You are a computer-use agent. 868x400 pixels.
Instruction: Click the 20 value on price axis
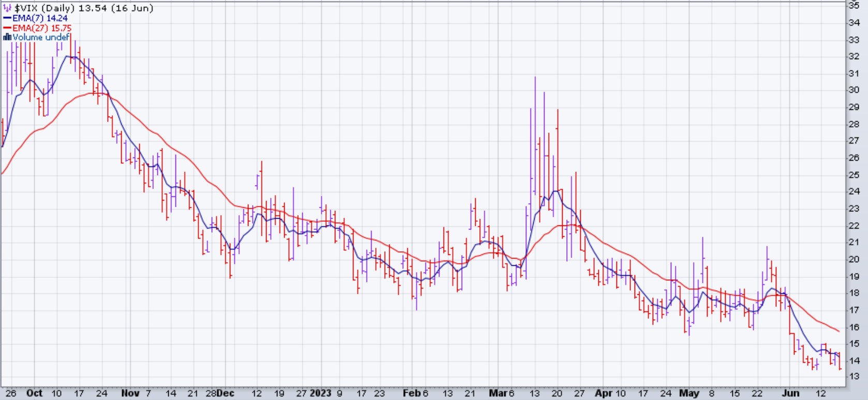click(854, 259)
